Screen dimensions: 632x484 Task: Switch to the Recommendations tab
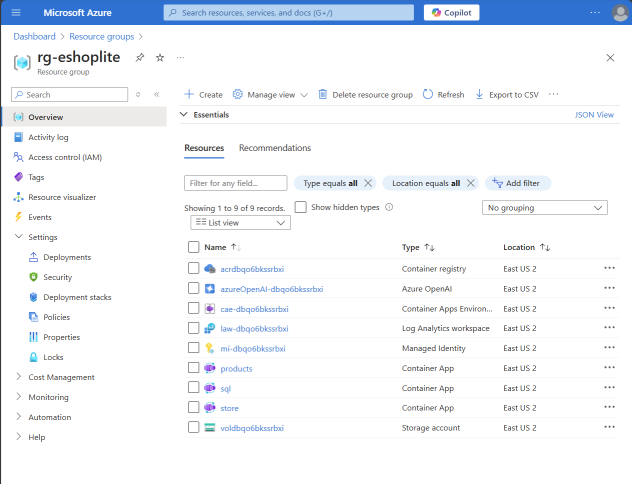point(275,148)
